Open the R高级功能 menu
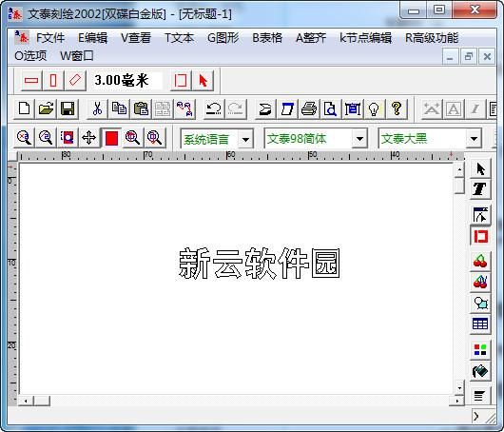Image resolution: width=504 pixels, height=432 pixels. tap(432, 38)
